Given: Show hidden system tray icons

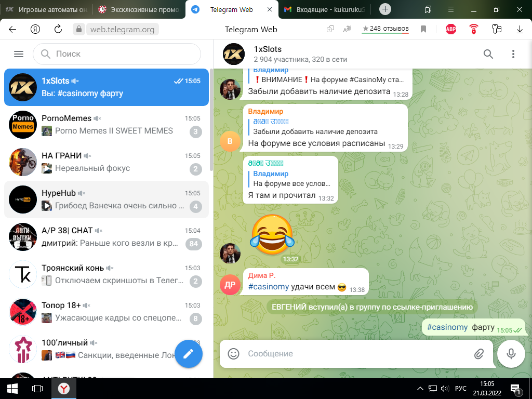Looking at the screenshot, I should tap(421, 389).
